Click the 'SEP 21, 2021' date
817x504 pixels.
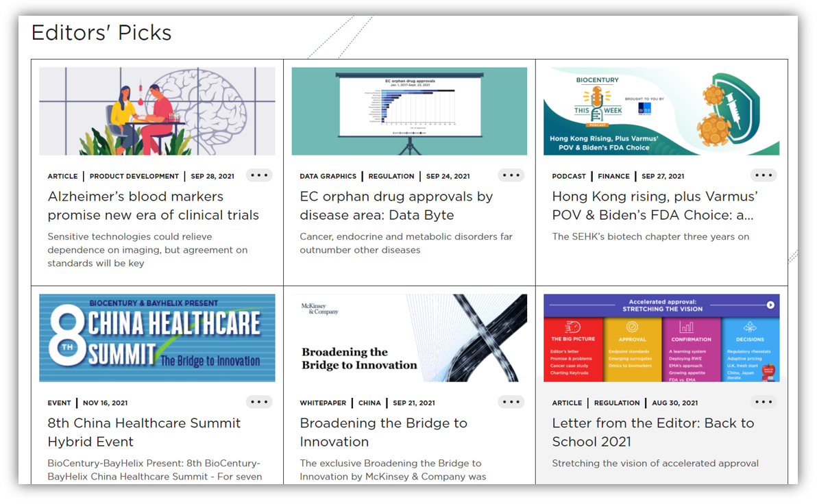click(414, 403)
